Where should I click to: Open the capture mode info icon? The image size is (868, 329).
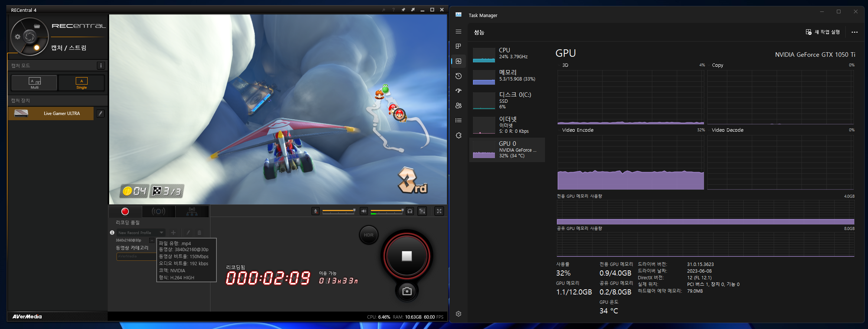(101, 66)
